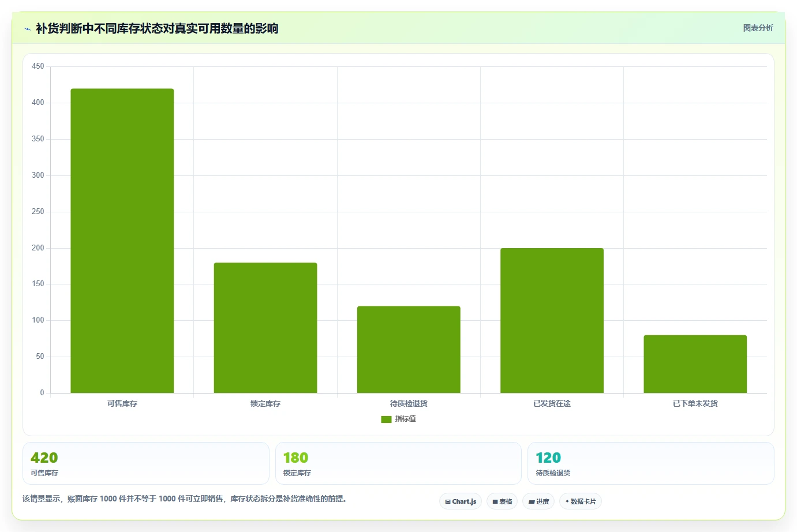
Task: Click the 进度 tag chip
Action: (538, 501)
